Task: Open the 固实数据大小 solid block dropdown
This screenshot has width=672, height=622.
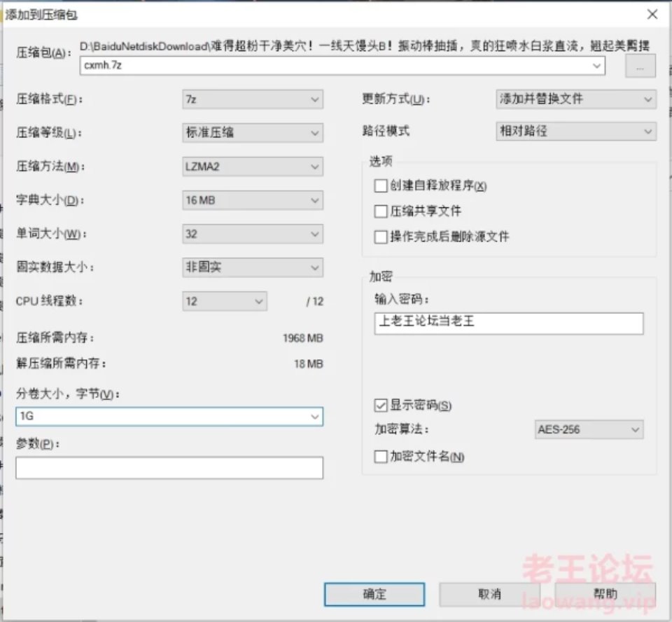Action: [316, 267]
